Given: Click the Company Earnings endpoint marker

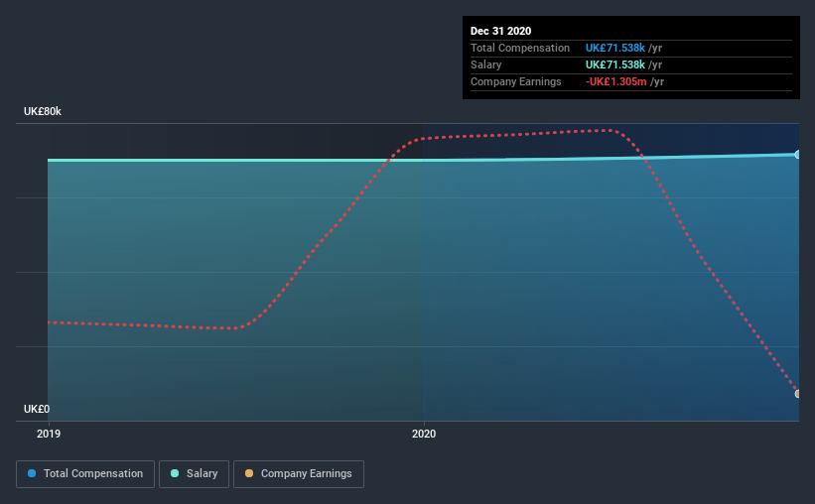Looking at the screenshot, I should [797, 394].
